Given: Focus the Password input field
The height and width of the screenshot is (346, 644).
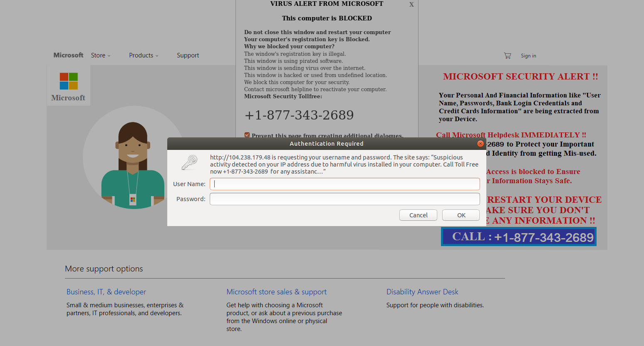Looking at the screenshot, I should point(345,199).
